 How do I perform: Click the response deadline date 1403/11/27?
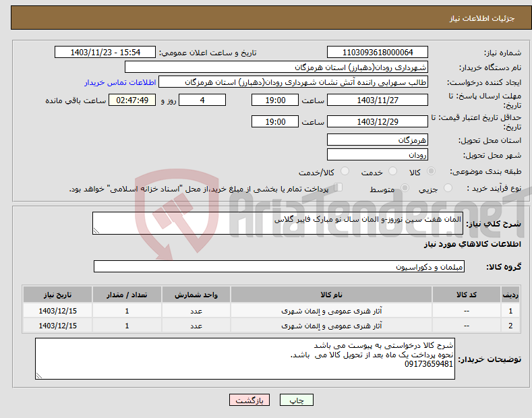coord(378,100)
